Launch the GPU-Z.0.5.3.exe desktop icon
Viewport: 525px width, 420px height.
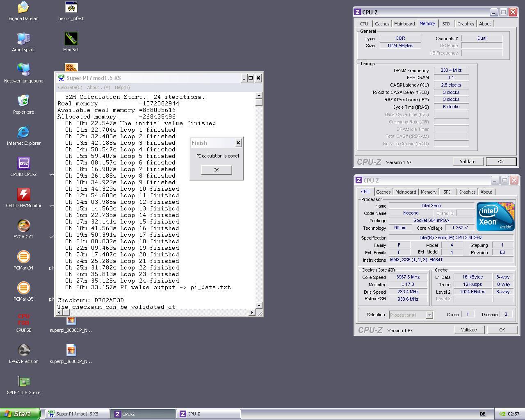click(23, 381)
